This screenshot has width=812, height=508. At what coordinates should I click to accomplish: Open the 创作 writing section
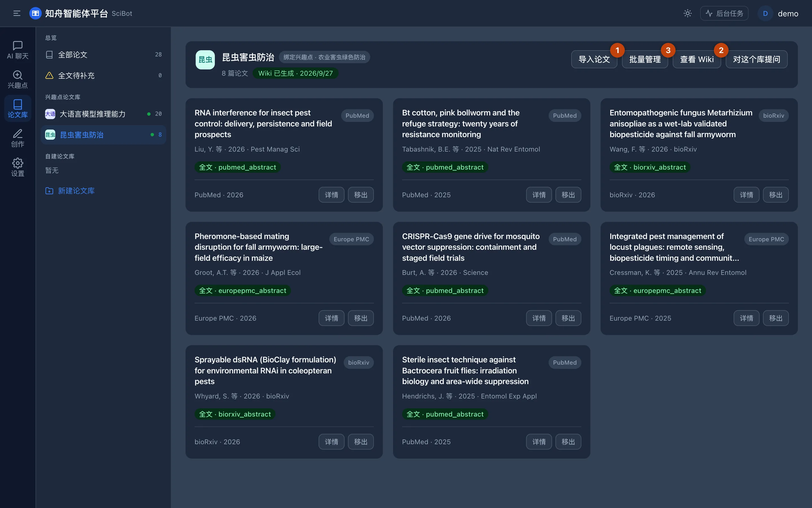(17, 138)
